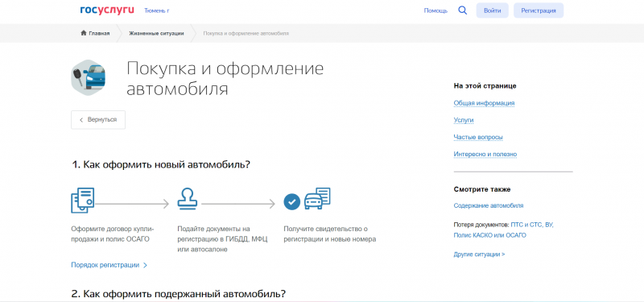This screenshot has height=302, width=644.
Task: Click the home icon in breadcrumbs
Action: click(x=84, y=33)
